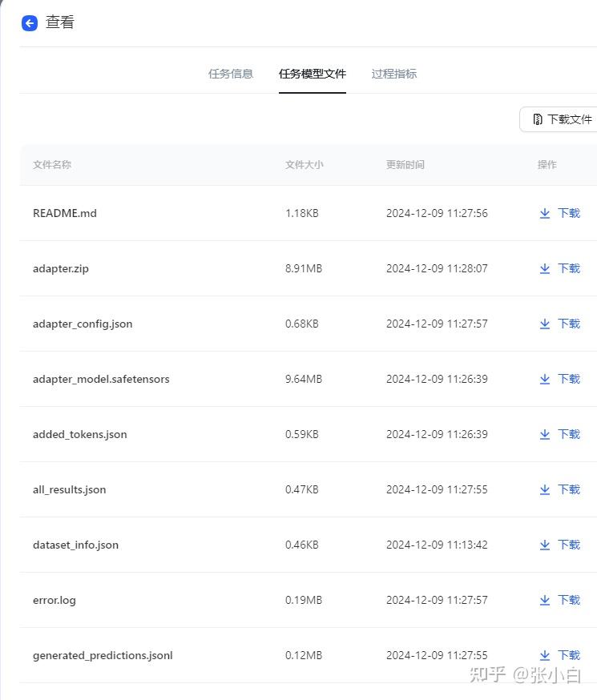Switch to the 过程指标 tab
This screenshot has height=700, width=597.
(393, 74)
